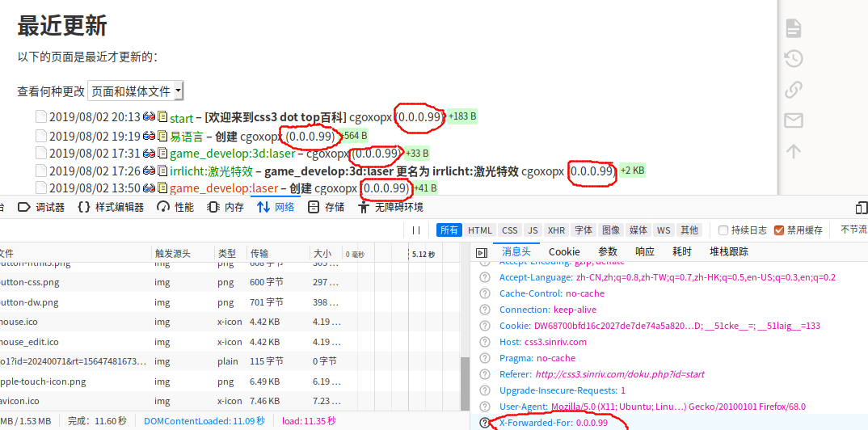
Task: Switch to the 样式编辑器 devtools tab
Action: [111, 208]
